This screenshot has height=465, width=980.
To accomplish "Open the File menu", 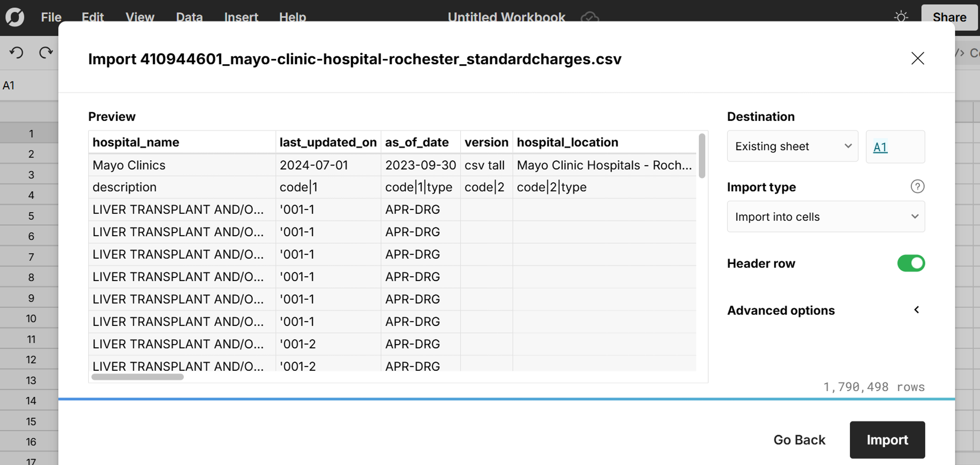I will point(51,17).
